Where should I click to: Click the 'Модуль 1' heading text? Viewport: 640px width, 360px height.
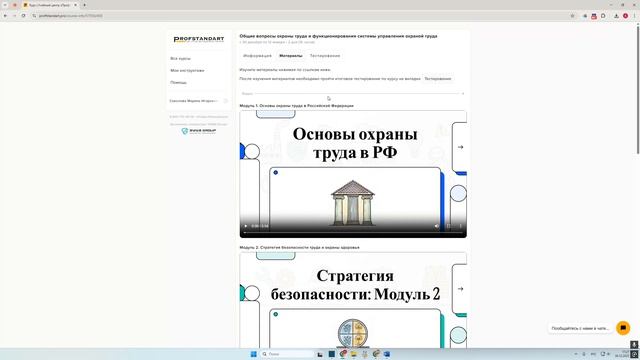[x=296, y=106]
